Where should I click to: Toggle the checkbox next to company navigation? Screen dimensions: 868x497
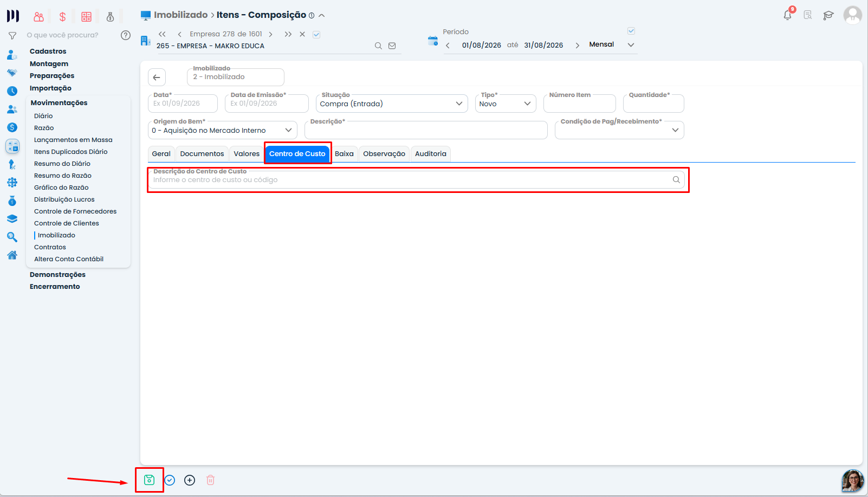point(316,35)
